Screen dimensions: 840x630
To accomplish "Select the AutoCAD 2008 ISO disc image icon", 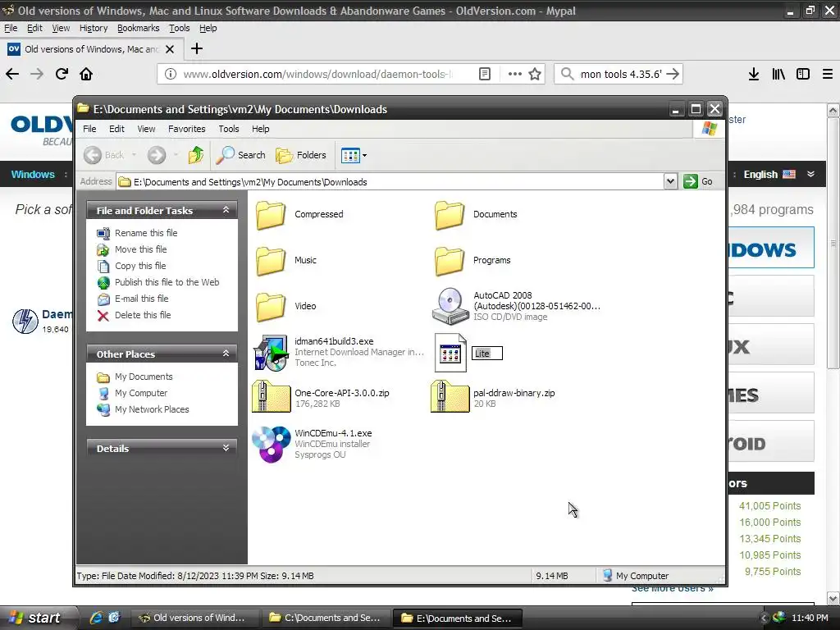I will coord(450,306).
